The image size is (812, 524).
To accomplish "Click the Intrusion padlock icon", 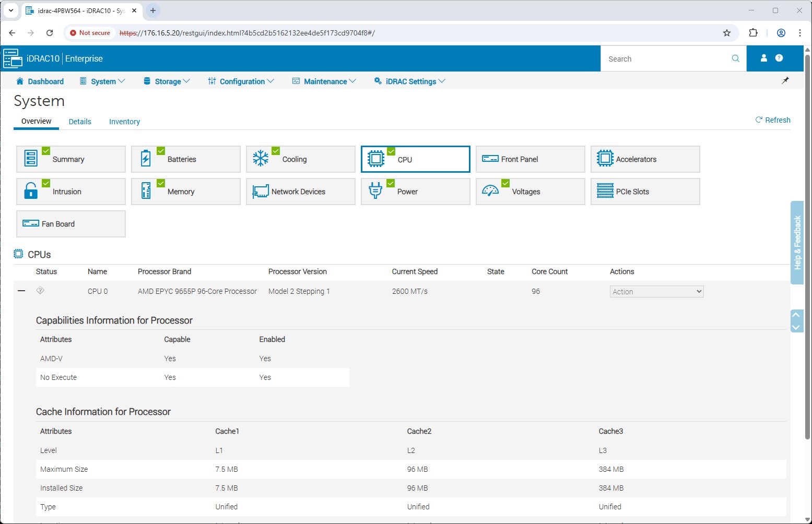I will [31, 191].
